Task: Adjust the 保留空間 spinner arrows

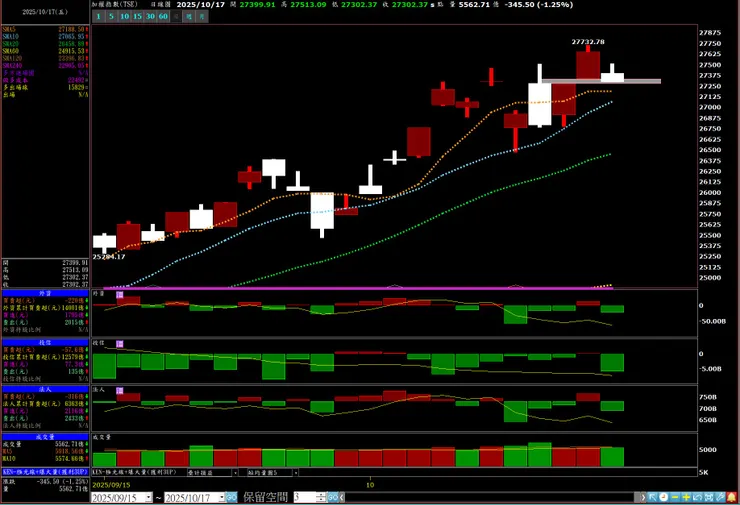Action: [321, 497]
